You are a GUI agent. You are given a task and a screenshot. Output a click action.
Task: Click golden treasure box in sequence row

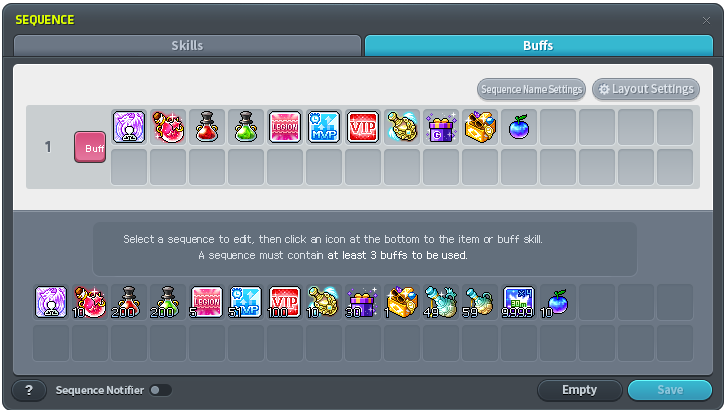480,127
